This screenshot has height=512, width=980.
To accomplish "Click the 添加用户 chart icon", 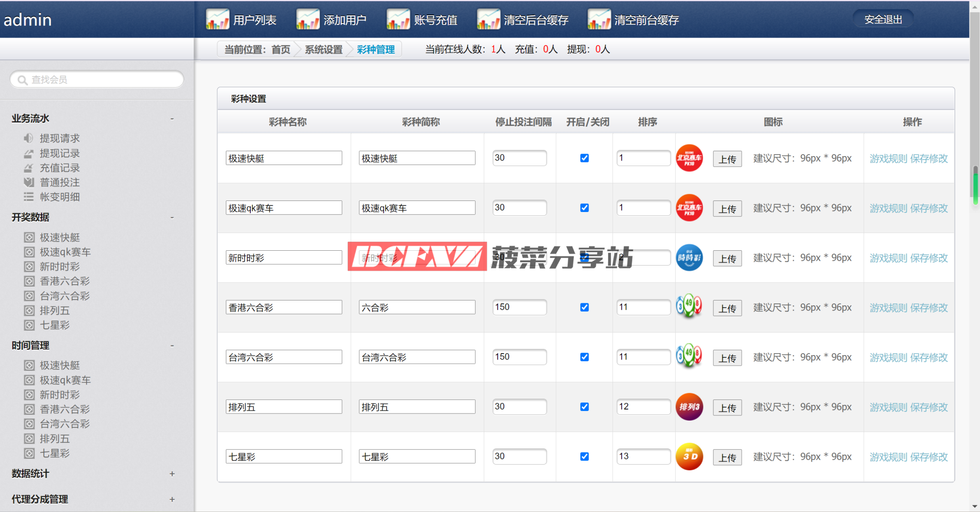I will (308, 20).
